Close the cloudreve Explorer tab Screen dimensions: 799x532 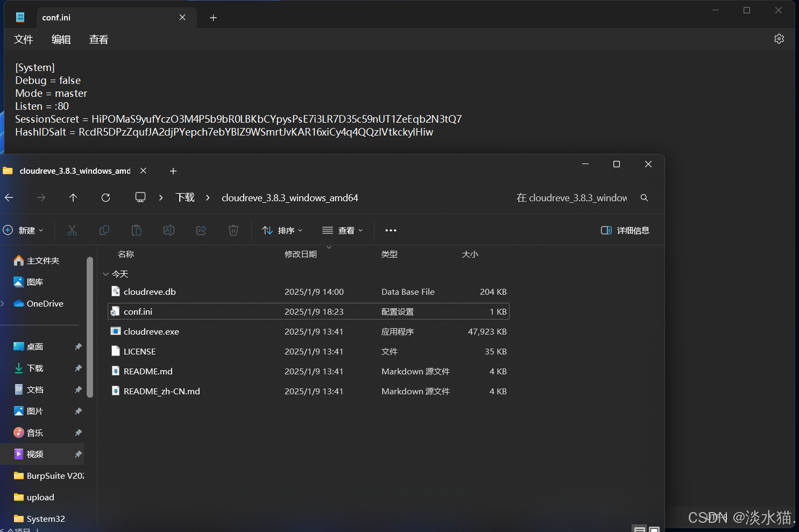pos(143,171)
